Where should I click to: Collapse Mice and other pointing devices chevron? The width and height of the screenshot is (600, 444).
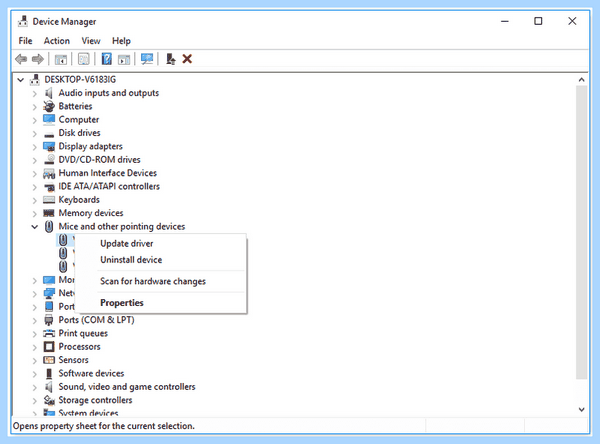(x=34, y=227)
